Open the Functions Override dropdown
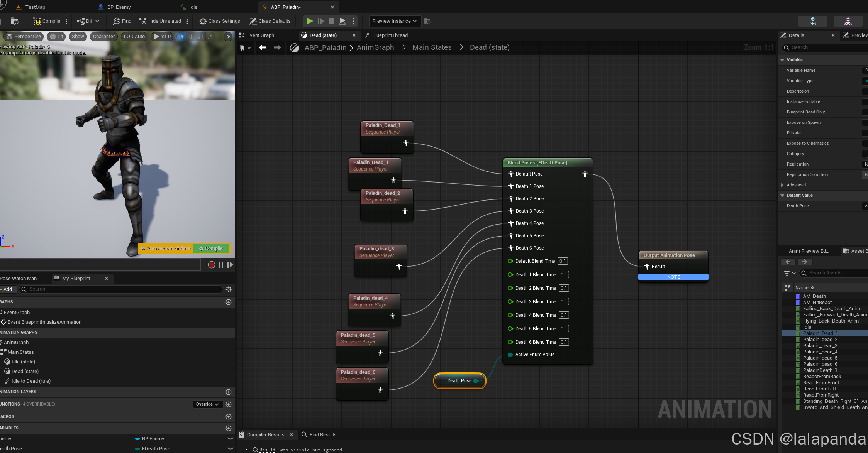868x453 pixels. click(207, 404)
